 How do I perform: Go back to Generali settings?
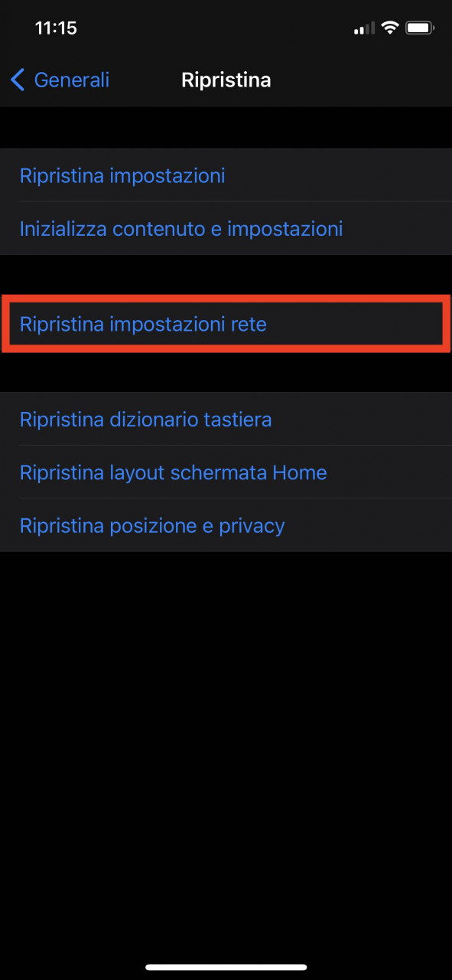(60, 80)
